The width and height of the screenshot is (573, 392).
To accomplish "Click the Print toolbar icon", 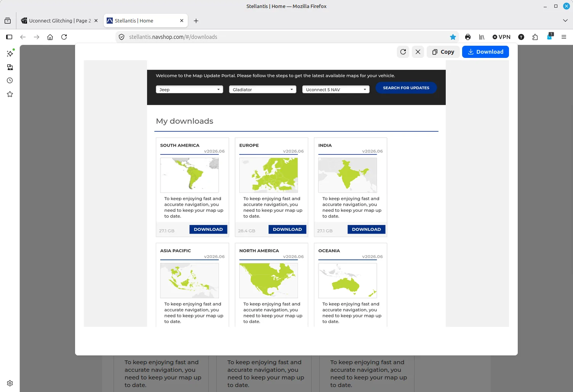I will coord(468,37).
